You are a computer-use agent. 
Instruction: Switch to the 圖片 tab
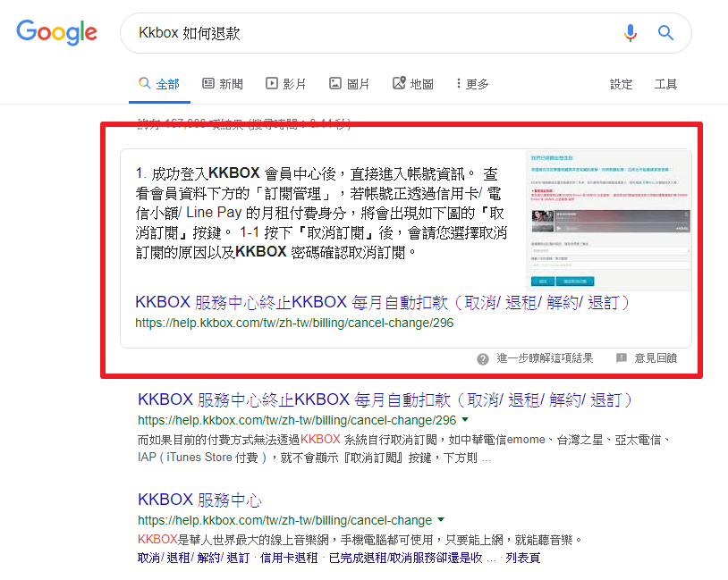point(350,84)
